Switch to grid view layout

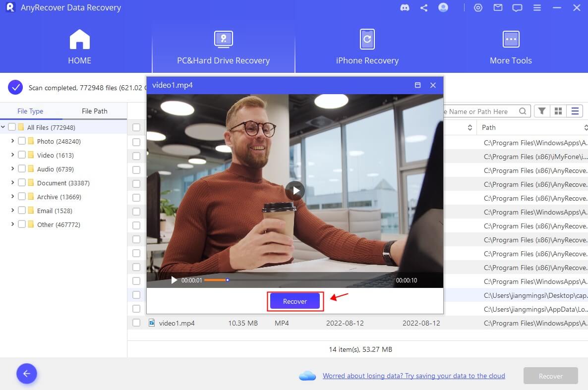558,111
